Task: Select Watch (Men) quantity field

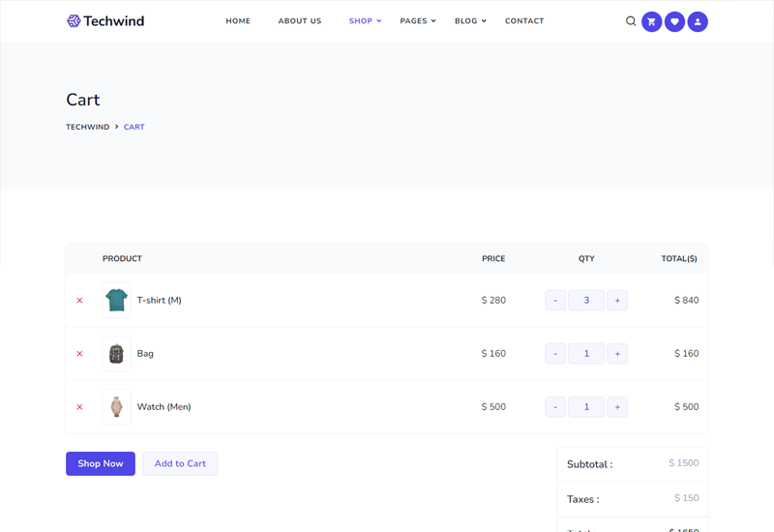Action: click(x=586, y=407)
